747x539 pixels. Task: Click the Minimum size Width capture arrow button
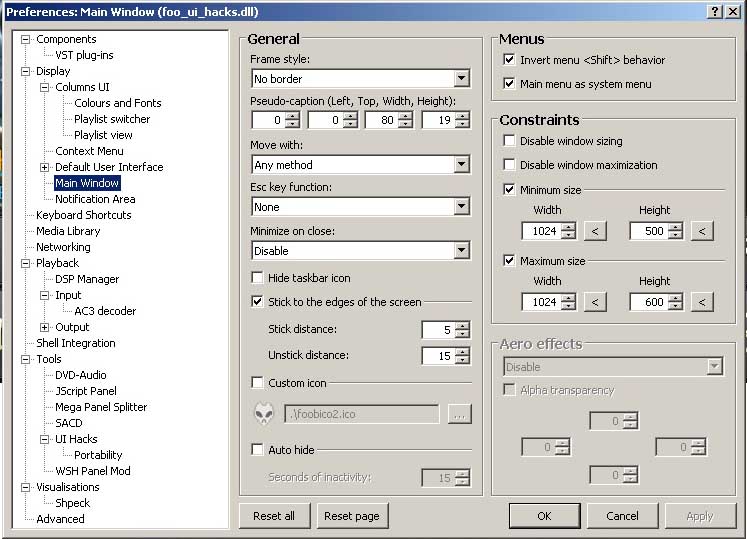point(594,231)
